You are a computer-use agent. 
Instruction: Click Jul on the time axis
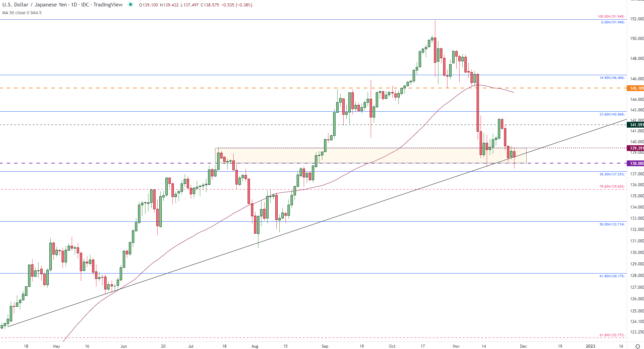pos(191,346)
